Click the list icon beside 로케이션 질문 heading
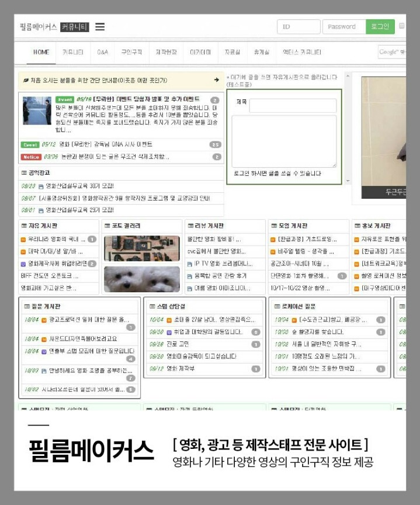 pos(277,306)
